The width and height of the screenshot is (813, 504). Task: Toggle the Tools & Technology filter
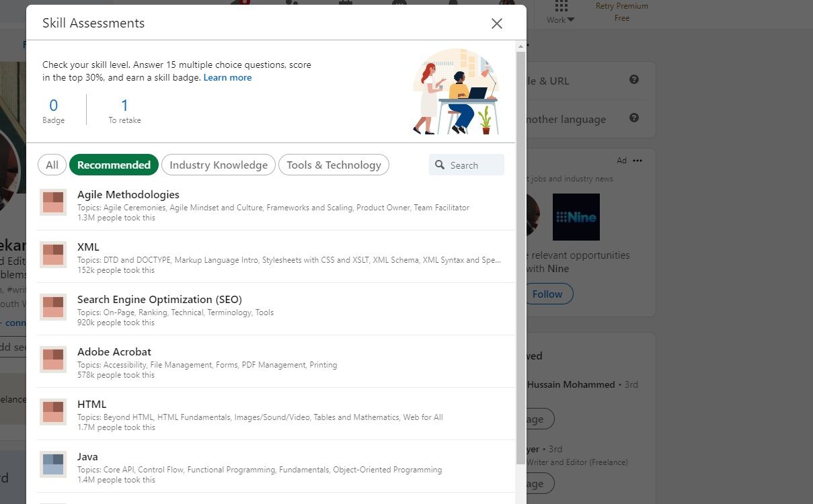334,165
